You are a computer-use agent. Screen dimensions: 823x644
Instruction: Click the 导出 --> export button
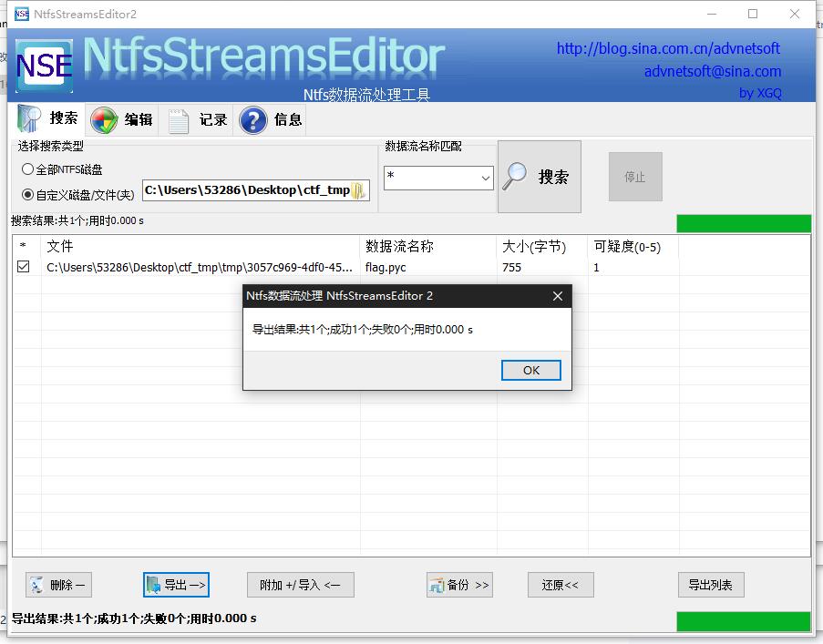click(x=177, y=585)
